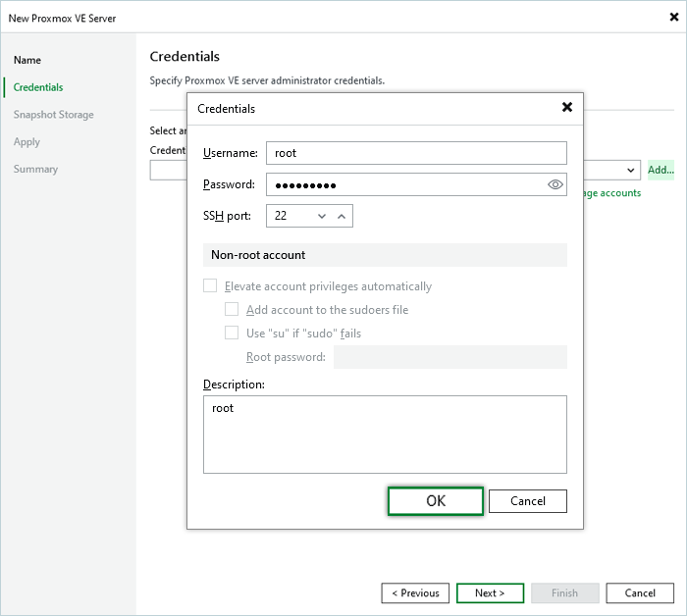This screenshot has width=687, height=616.
Task: Go back with < Previous button
Action: (416, 593)
